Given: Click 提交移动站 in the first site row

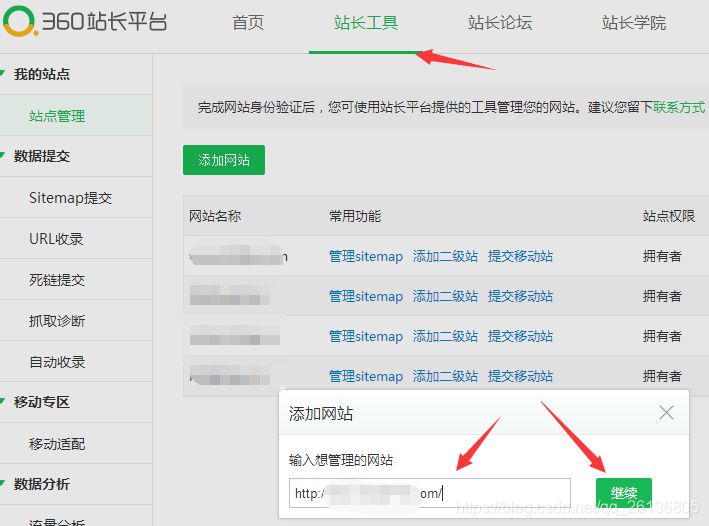Looking at the screenshot, I should tap(520, 256).
